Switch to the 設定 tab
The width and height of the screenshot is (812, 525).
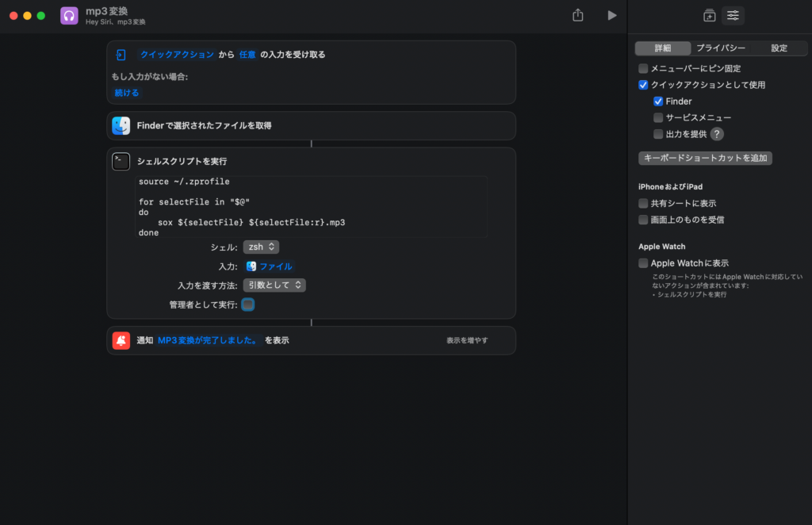point(779,48)
